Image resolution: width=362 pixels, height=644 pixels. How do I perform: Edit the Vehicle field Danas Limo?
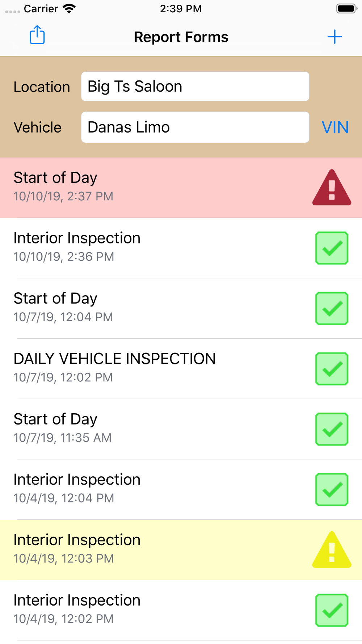195,127
